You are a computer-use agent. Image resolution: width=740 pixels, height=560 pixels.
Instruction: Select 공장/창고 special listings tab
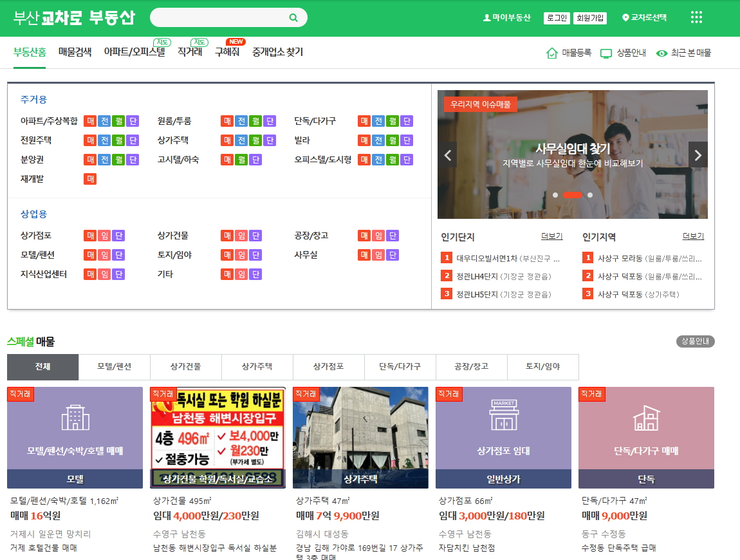tap(472, 367)
